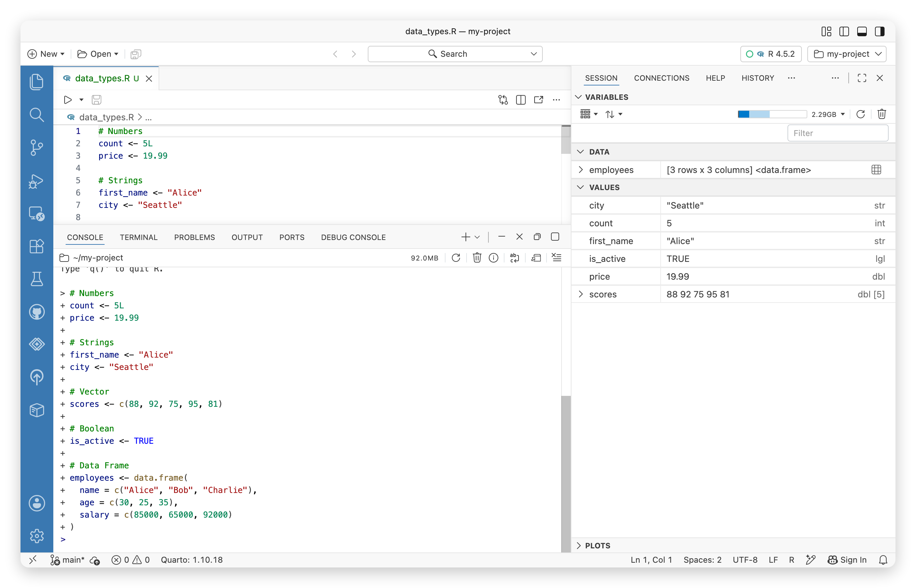Click the Filter variables input field

pyautogui.click(x=837, y=133)
